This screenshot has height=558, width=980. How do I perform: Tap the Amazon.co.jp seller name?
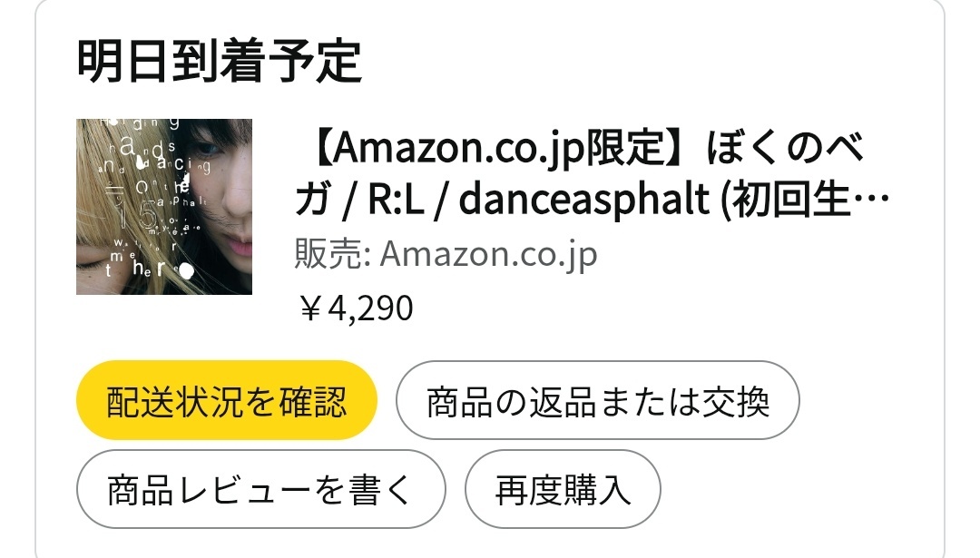[x=489, y=254]
